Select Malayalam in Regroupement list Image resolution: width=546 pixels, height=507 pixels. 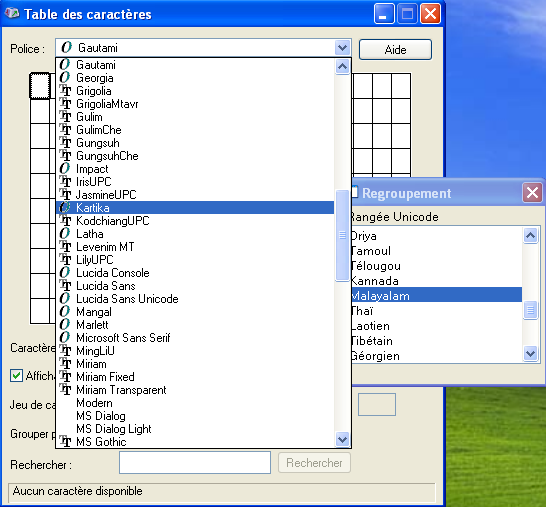[436, 295]
